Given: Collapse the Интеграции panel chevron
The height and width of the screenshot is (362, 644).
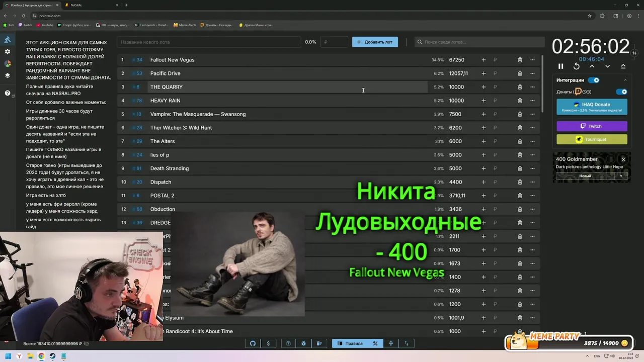Looking at the screenshot, I should (625, 80).
